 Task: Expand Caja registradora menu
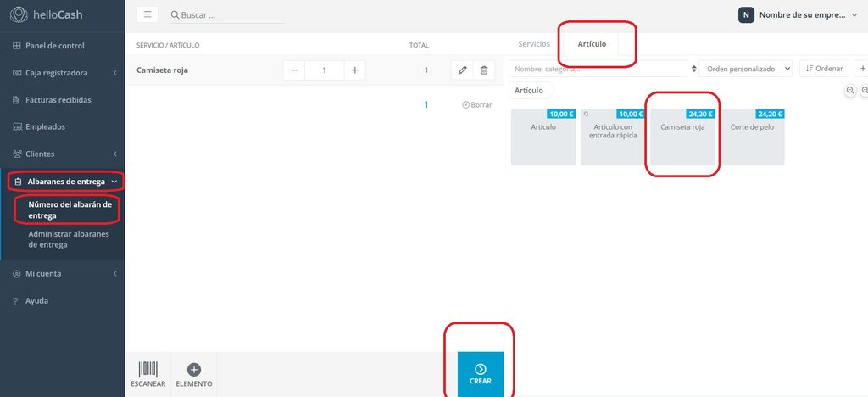pyautogui.click(x=62, y=73)
